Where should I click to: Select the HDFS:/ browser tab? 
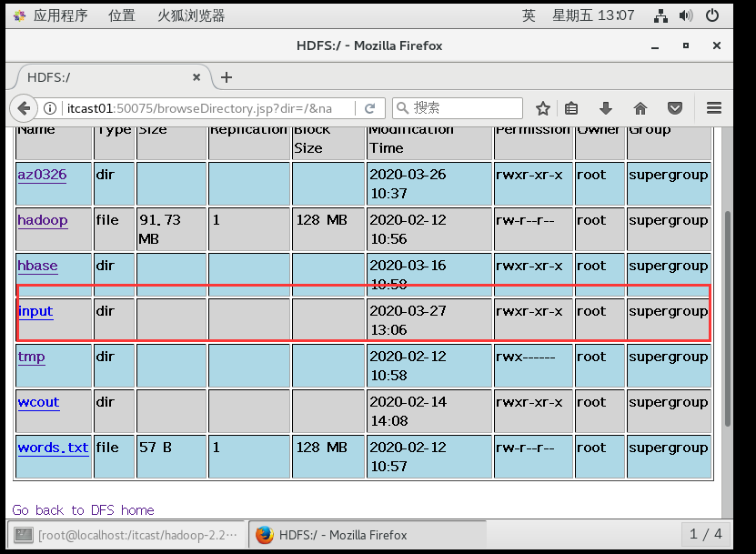click(x=114, y=77)
